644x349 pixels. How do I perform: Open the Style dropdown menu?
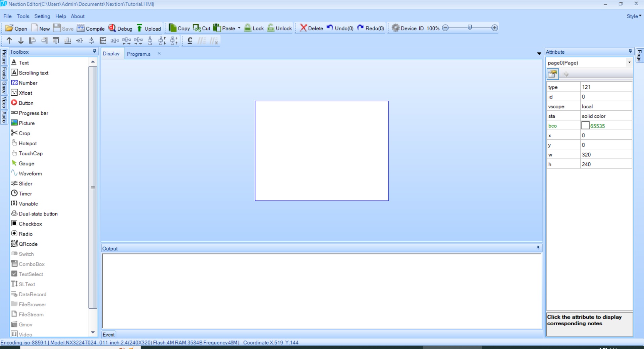pos(634,16)
